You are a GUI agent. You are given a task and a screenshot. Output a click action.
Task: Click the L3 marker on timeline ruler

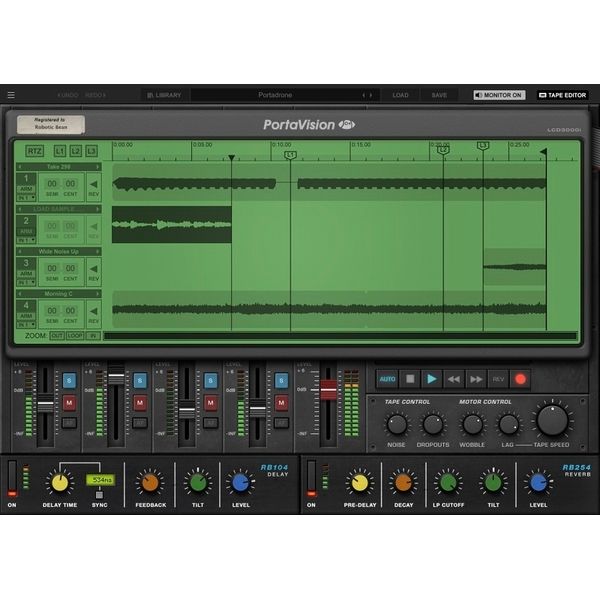point(483,145)
